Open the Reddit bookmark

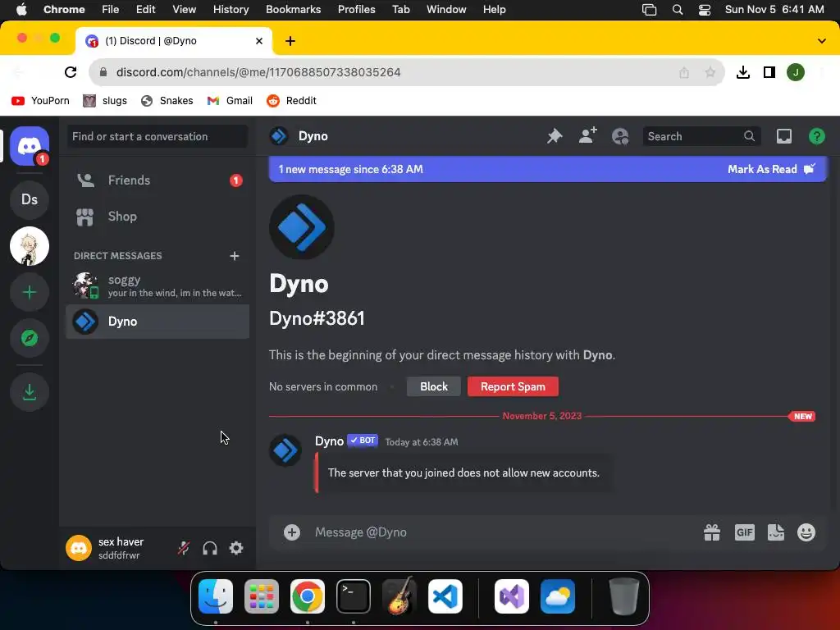tap(291, 101)
